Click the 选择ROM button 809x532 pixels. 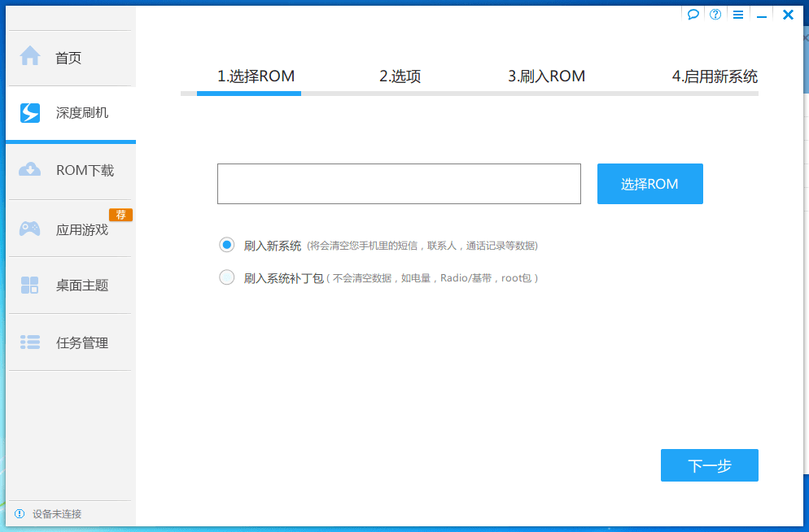point(650,184)
